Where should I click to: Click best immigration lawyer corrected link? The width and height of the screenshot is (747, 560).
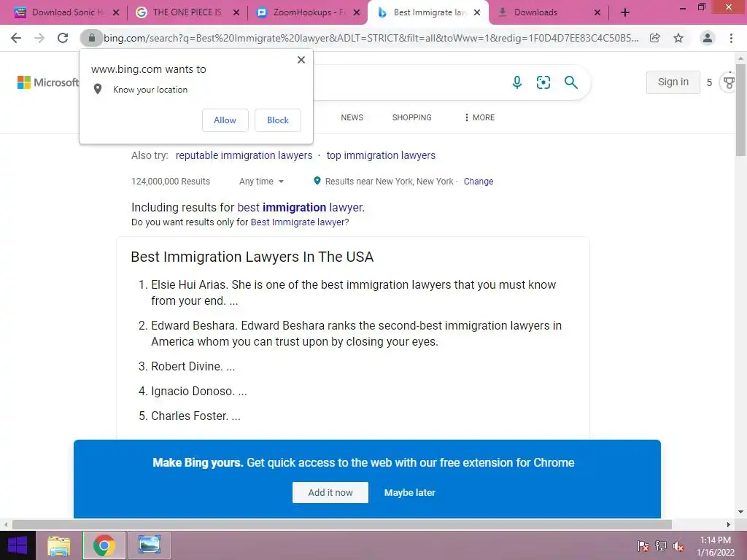[x=301, y=208]
